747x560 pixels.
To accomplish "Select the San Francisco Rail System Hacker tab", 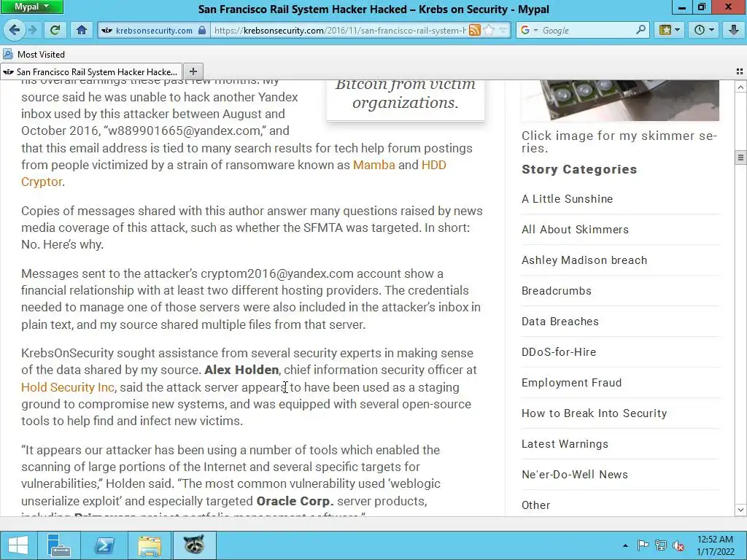I will (x=91, y=72).
